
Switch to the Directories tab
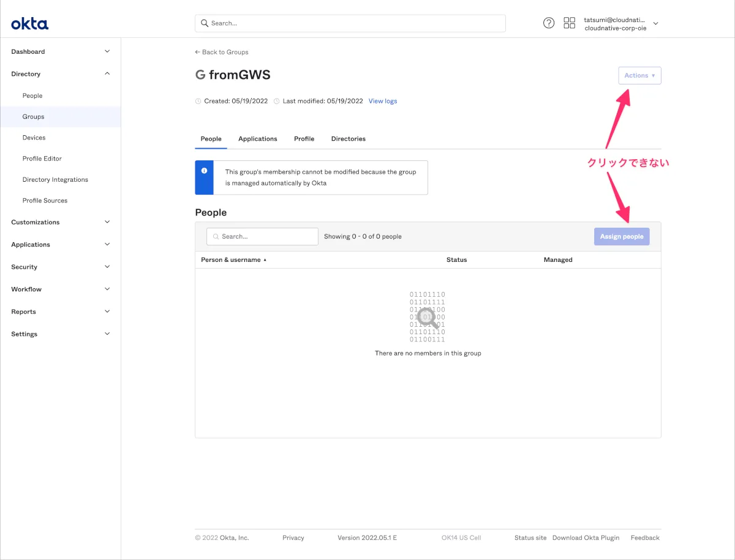[x=348, y=139]
